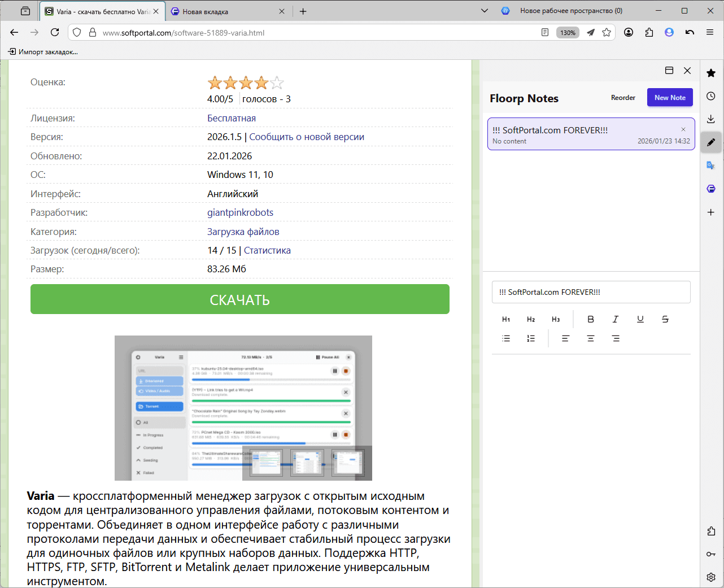Go back to the previous page
This screenshot has height=588, width=724.
click(14, 33)
